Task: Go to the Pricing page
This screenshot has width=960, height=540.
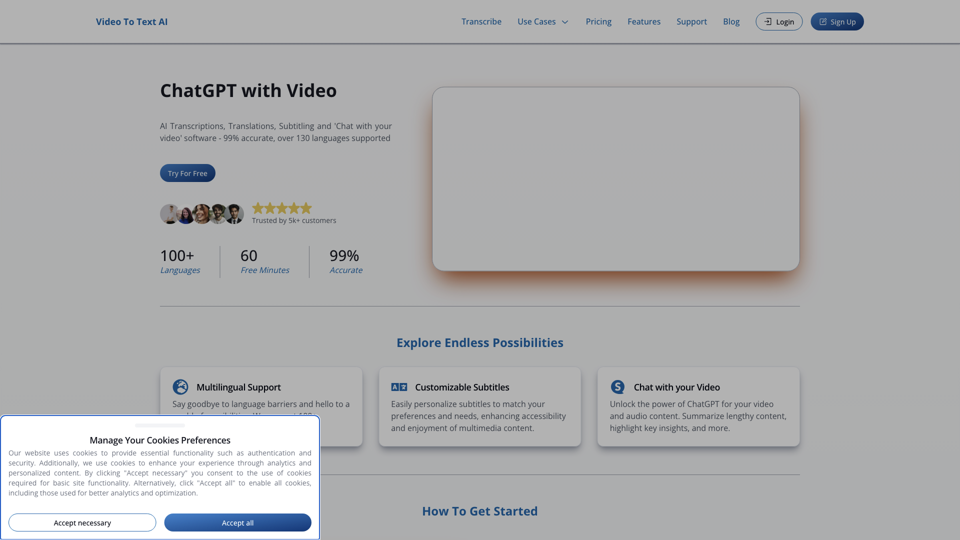Action: pyautogui.click(x=598, y=21)
